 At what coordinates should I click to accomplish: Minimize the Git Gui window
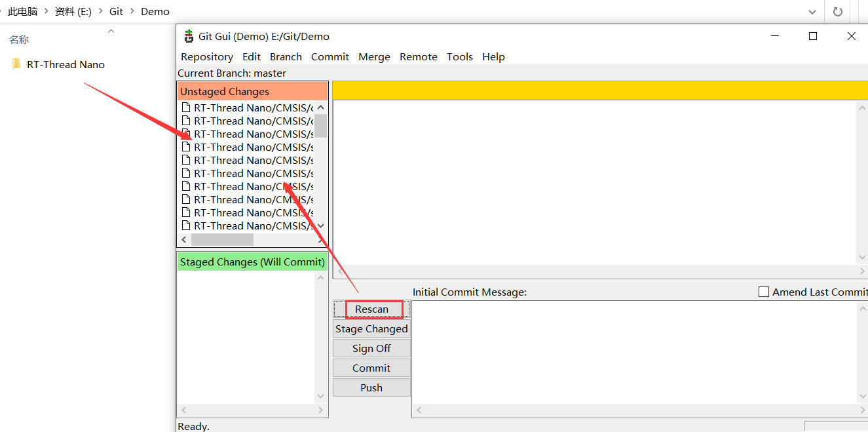pyautogui.click(x=774, y=36)
